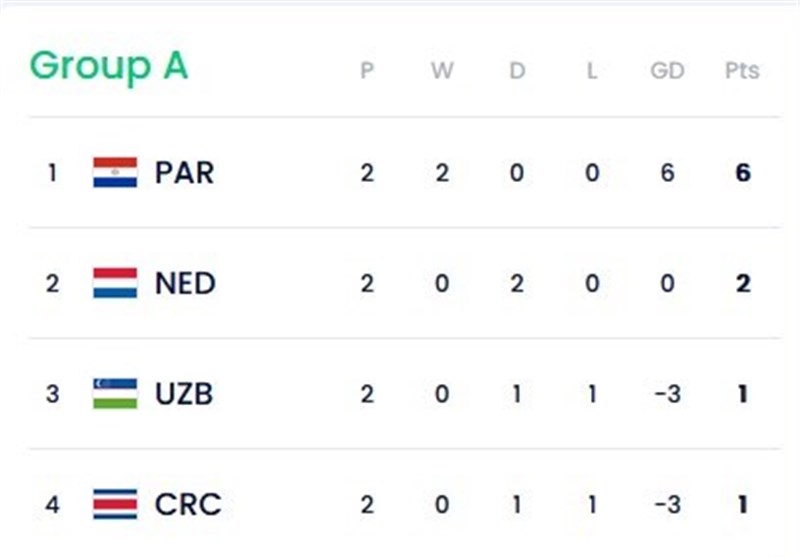
Task: Click the Group A heading
Action: (109, 66)
